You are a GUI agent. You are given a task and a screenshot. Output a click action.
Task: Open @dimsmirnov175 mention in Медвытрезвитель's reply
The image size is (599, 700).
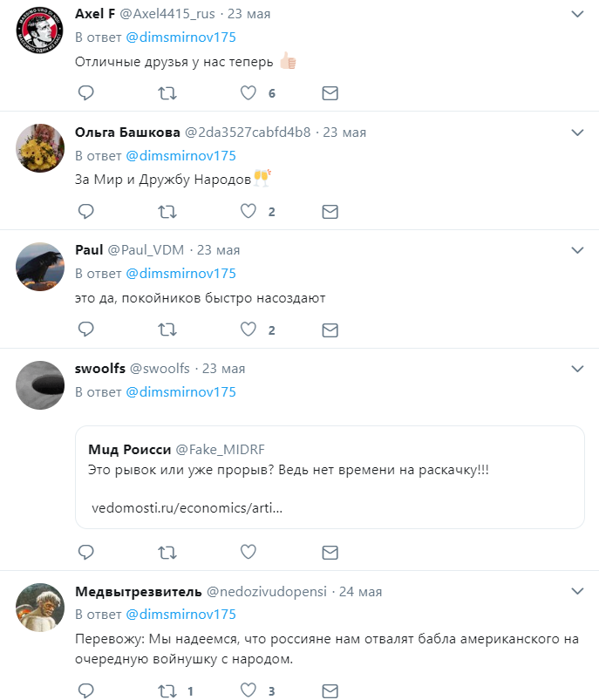[x=180, y=615]
